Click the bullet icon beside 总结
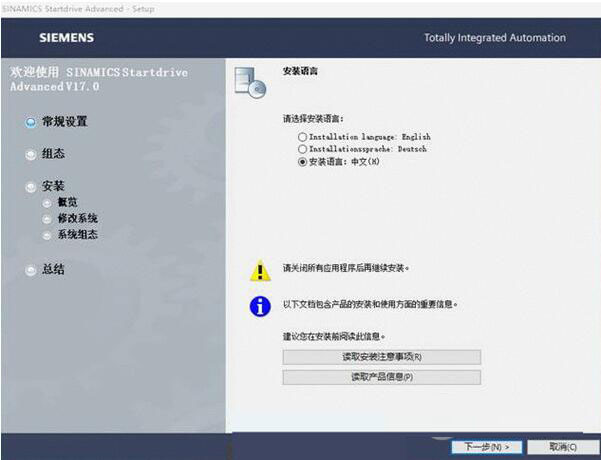Screen dimensions: 601x460 pyautogui.click(x=30, y=270)
